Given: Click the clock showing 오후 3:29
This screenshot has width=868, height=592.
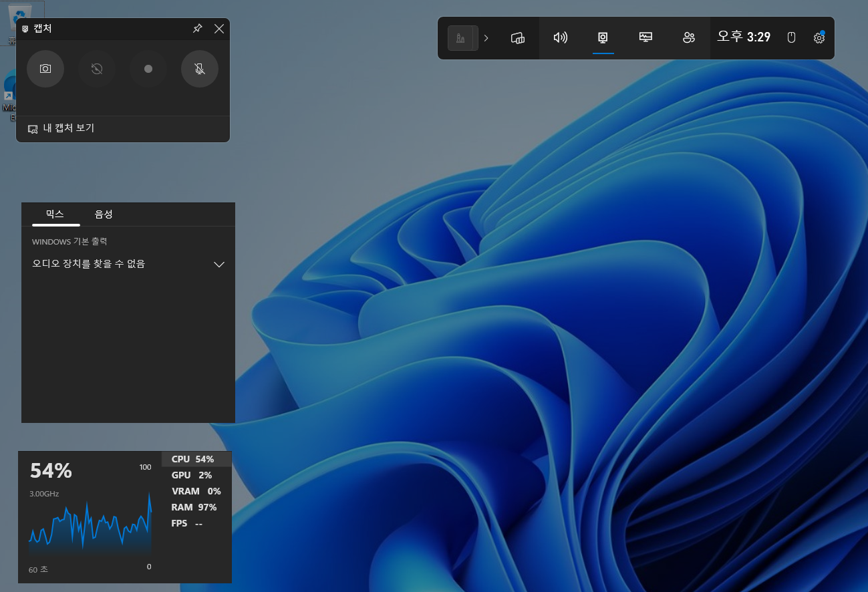Looking at the screenshot, I should tap(744, 37).
